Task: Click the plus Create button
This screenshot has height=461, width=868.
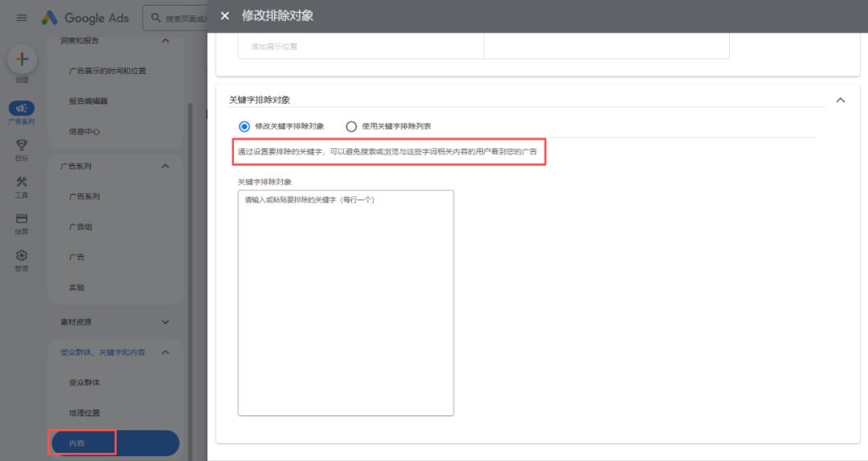Action: (23, 59)
